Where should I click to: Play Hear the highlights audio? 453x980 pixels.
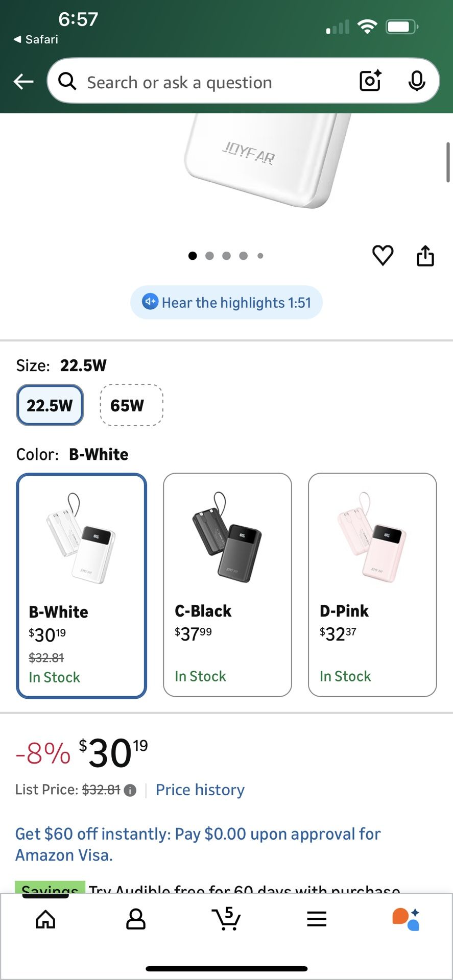226,303
